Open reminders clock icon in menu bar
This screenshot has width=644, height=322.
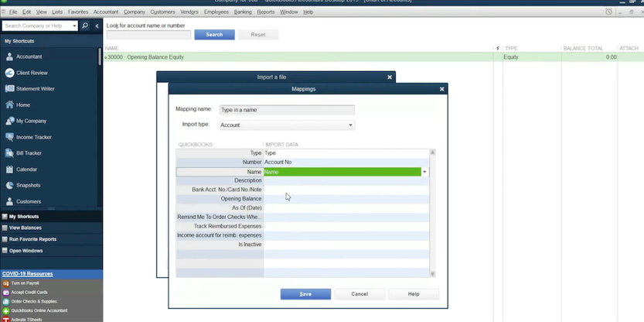[608, 12]
